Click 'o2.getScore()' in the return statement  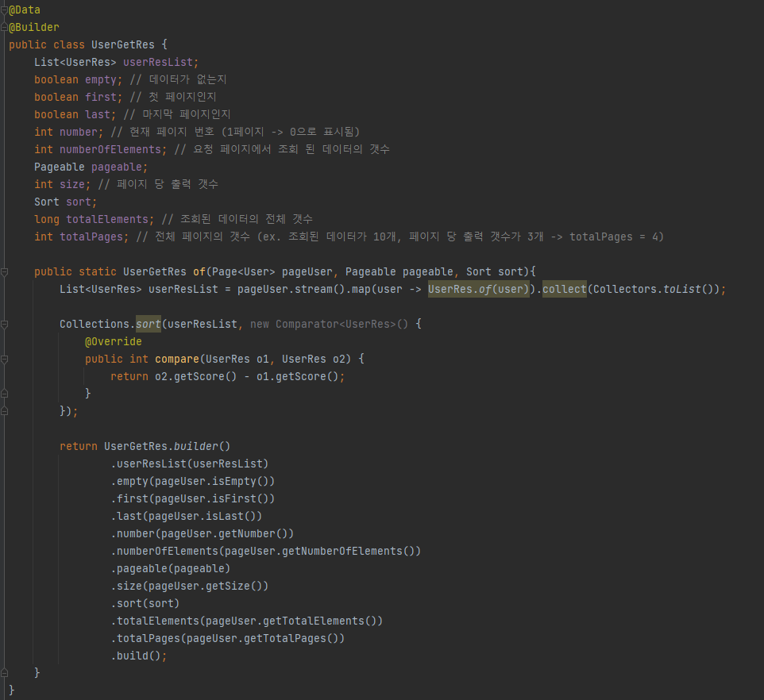[x=196, y=377]
